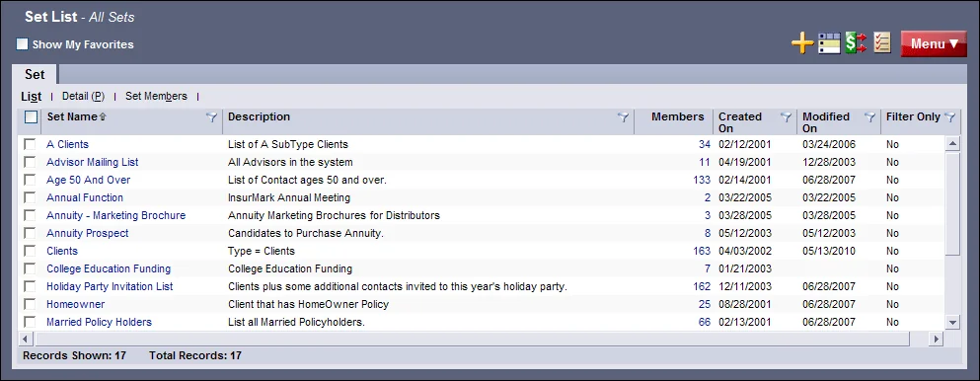Check the box for College Education Funding

pos(30,269)
